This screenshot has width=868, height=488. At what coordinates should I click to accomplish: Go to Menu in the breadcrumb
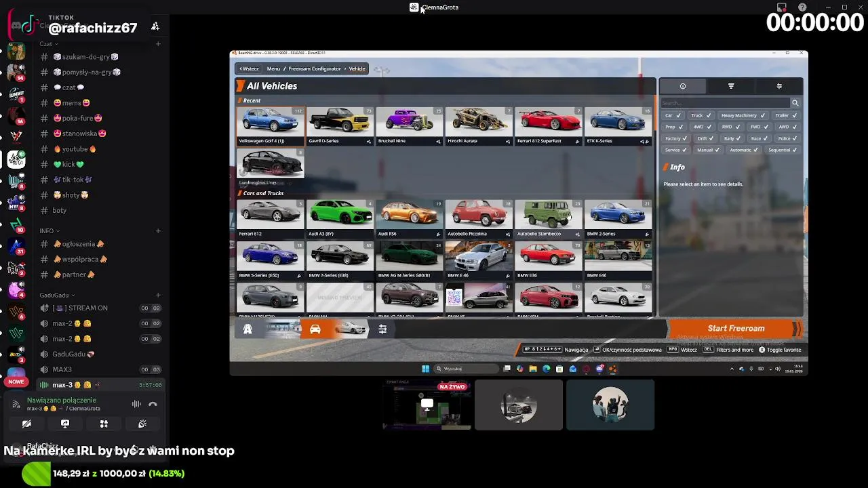pos(273,68)
